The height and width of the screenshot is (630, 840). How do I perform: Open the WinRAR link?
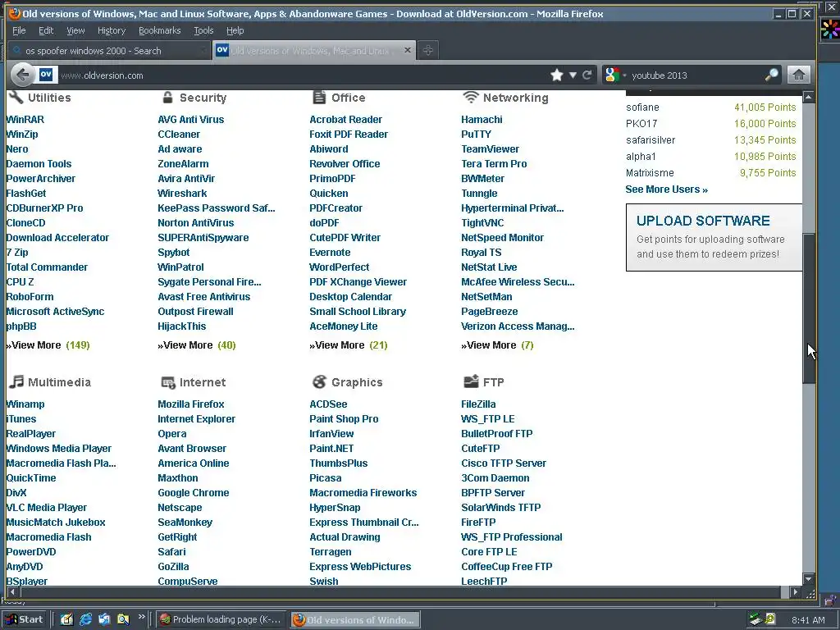(x=25, y=120)
